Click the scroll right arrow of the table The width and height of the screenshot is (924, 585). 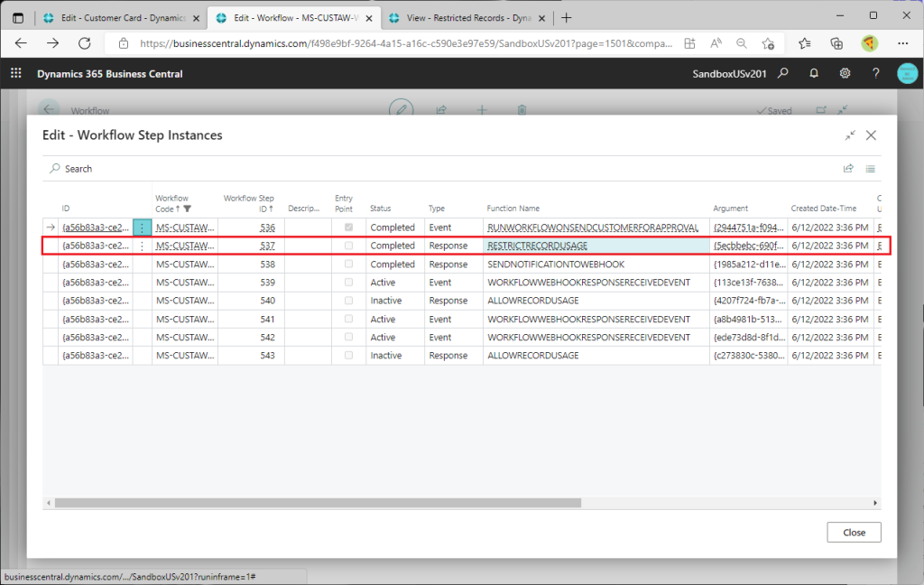point(875,503)
